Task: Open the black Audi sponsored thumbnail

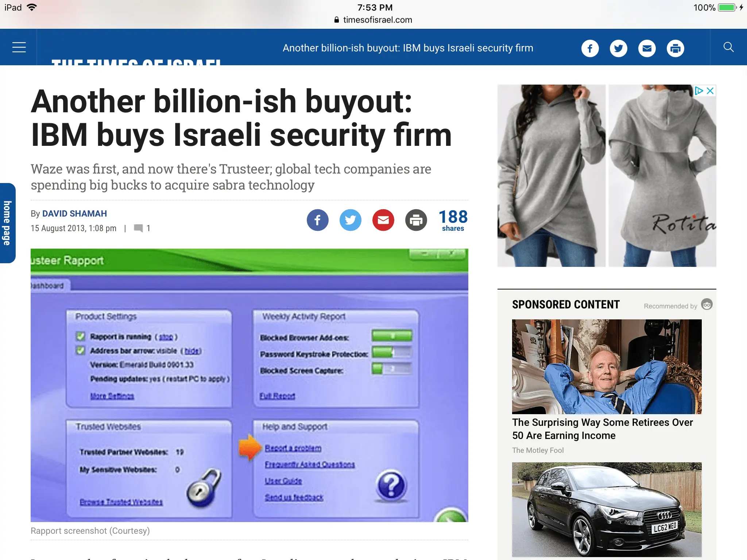Action: pyautogui.click(x=607, y=509)
